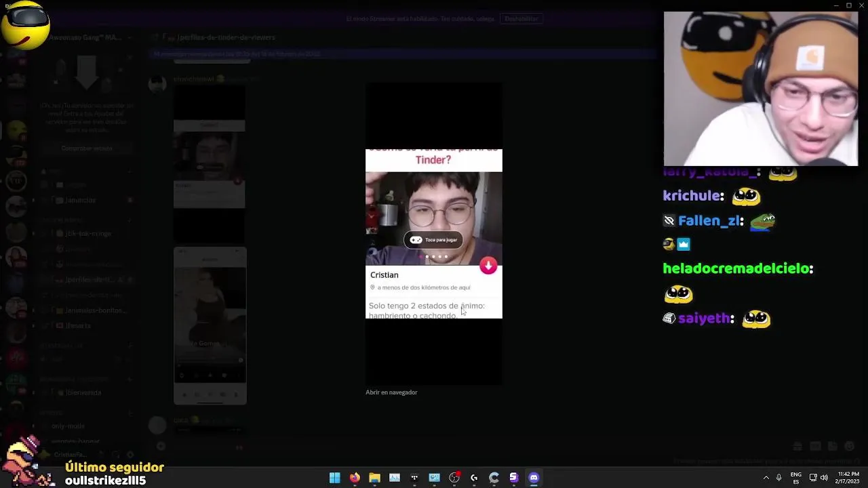Select the tik-tok-cringe channel

point(88,233)
